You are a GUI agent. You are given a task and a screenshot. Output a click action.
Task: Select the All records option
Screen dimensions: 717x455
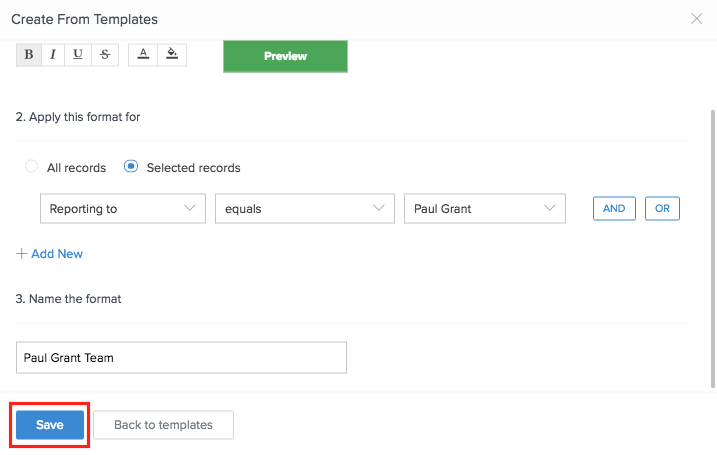[x=32, y=167]
